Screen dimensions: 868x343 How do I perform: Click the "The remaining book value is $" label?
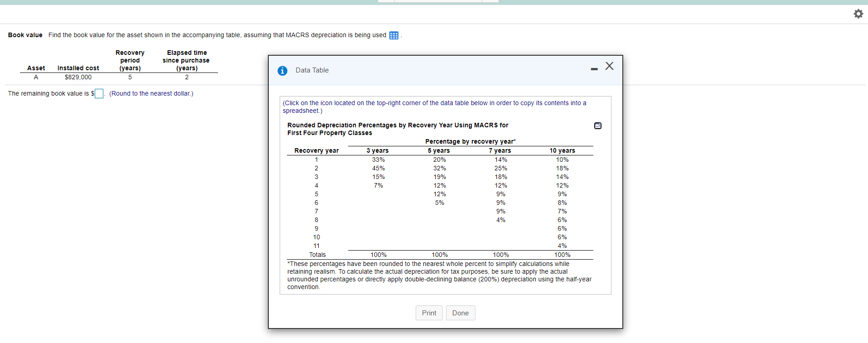(51, 93)
